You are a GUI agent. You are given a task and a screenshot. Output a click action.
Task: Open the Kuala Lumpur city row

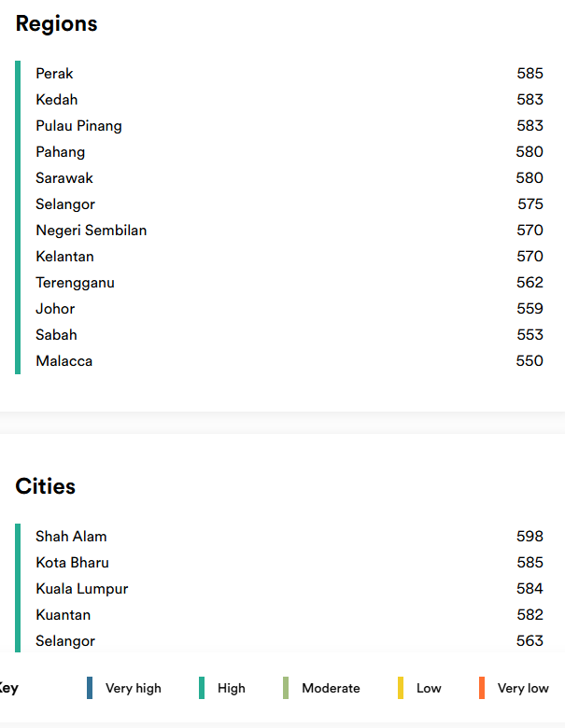pos(81,589)
